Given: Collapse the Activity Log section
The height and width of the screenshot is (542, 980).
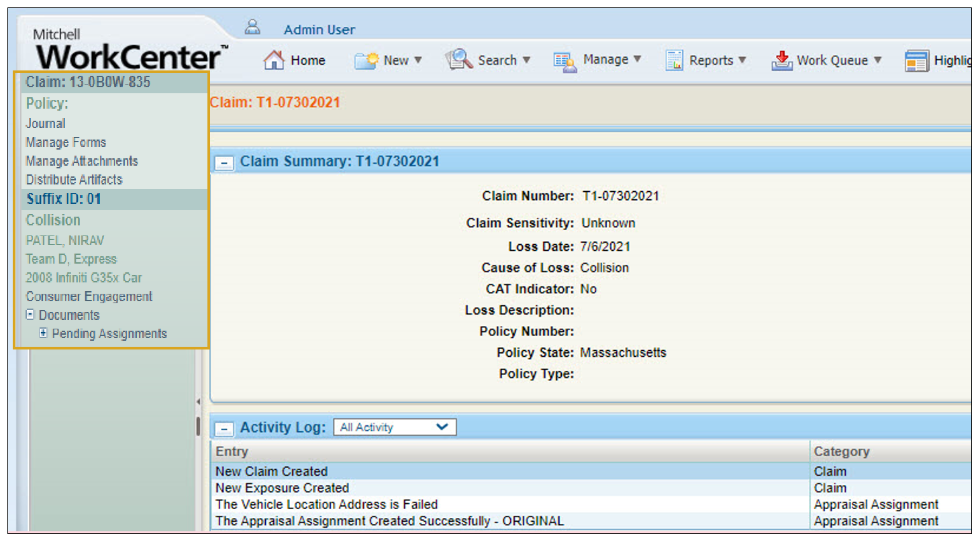Looking at the screenshot, I should 225,429.
